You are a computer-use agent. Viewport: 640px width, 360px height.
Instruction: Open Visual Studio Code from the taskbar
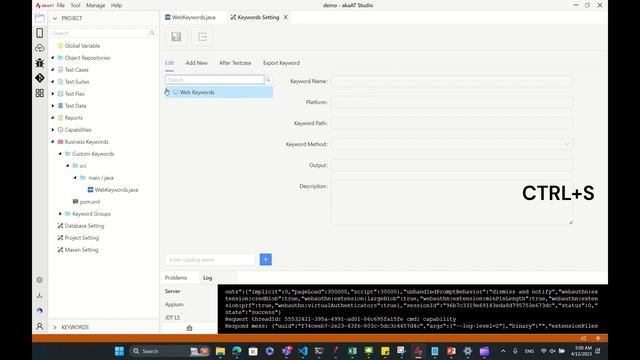click(x=303, y=351)
